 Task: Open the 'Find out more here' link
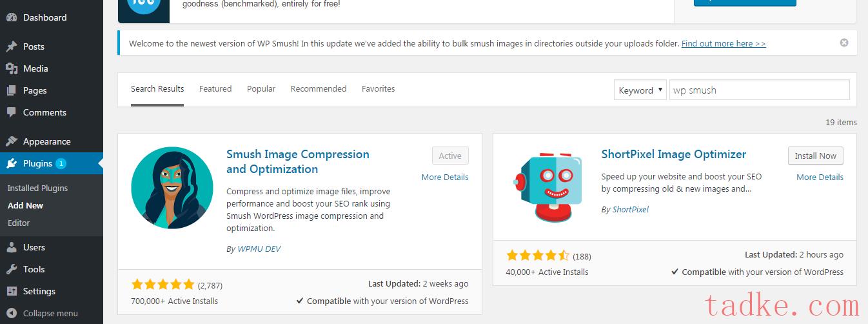724,44
